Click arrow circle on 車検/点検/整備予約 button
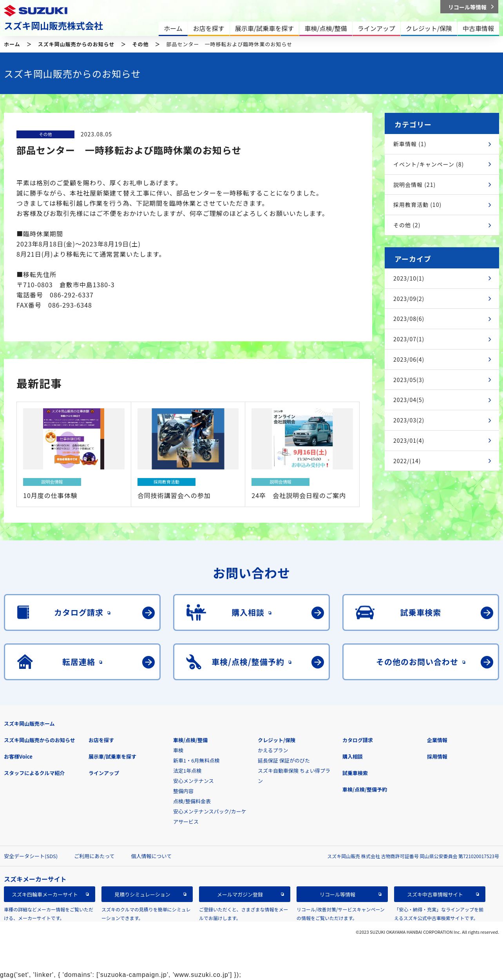The width and height of the screenshot is (503, 980). click(318, 662)
